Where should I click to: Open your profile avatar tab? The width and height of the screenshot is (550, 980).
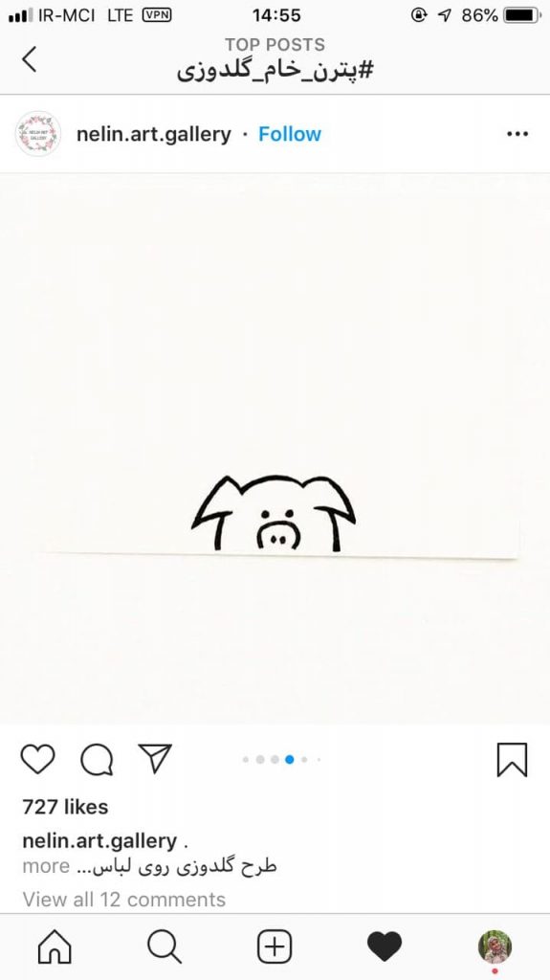pyautogui.click(x=495, y=947)
